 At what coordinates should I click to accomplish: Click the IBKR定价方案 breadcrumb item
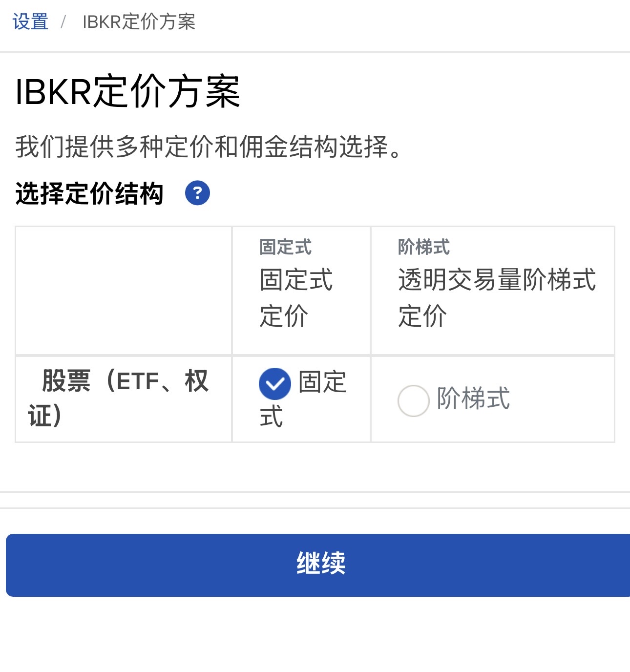point(139,22)
